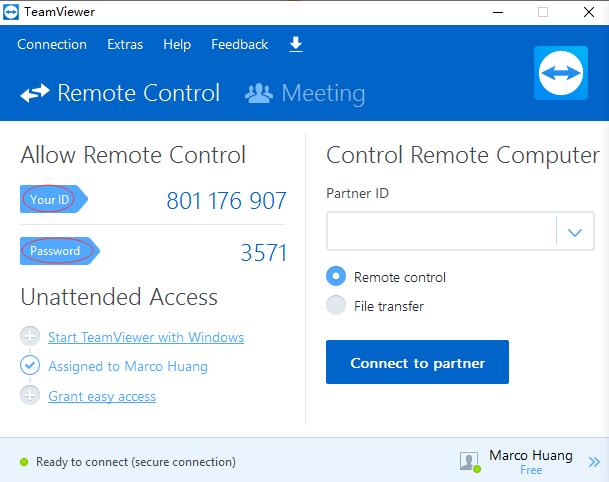Expand contacts panel with double chevron
Viewport: 609px width, 482px height.
[594, 462]
